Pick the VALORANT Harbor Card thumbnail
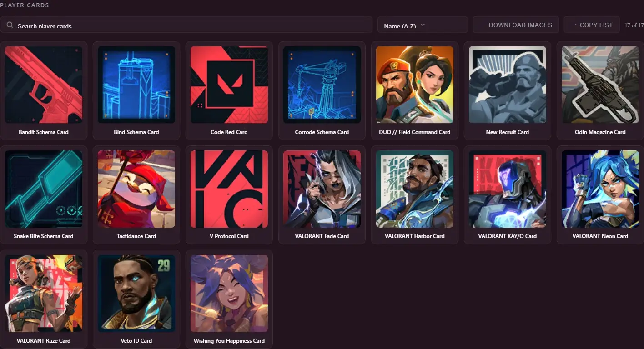 click(415, 189)
